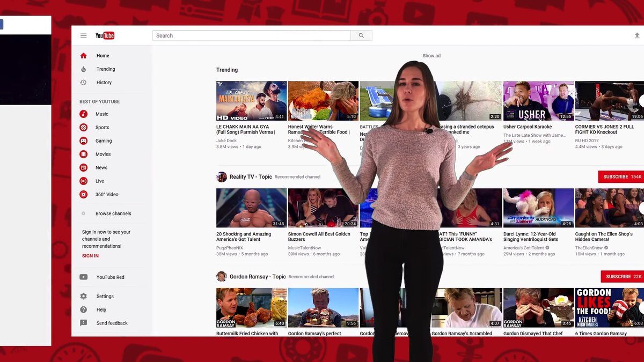The width and height of the screenshot is (644, 362).
Task: Click the News channel icon
Action: click(83, 167)
